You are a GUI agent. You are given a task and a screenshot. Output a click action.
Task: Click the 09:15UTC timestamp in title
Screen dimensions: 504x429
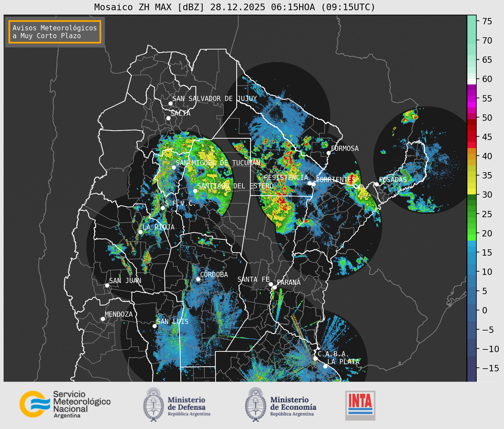point(348,7)
